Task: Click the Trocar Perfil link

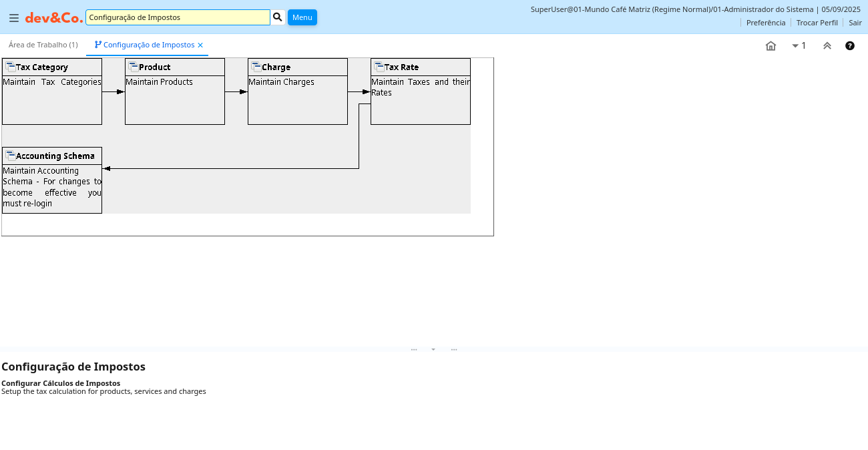Action: point(817,23)
